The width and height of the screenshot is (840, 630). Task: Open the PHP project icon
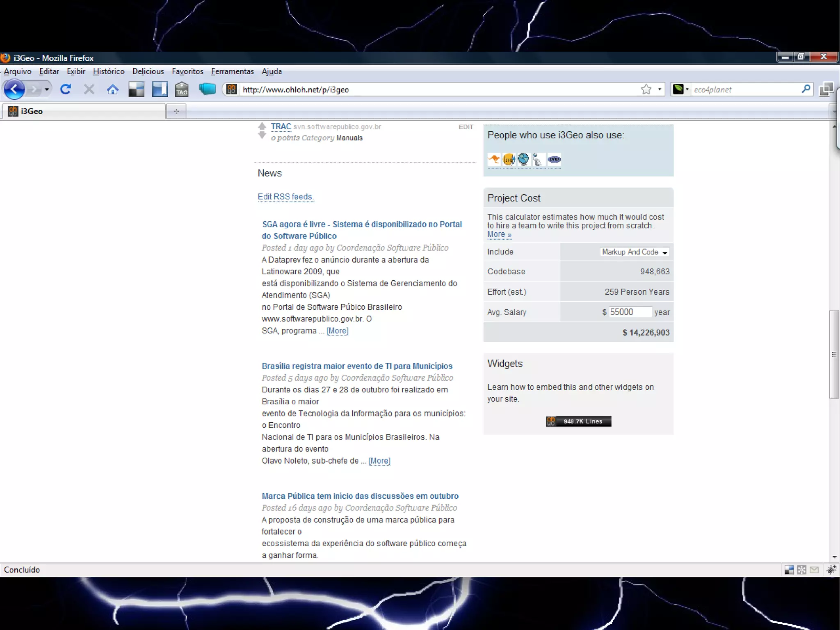554,159
